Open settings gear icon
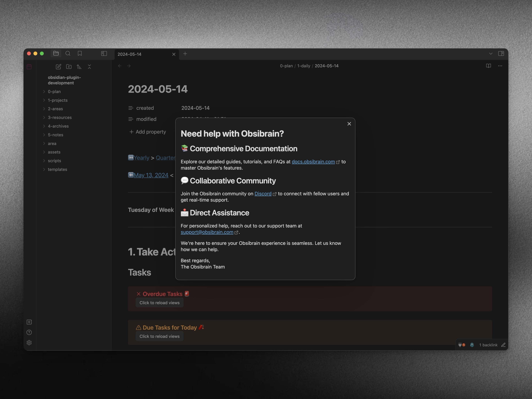 (29, 343)
